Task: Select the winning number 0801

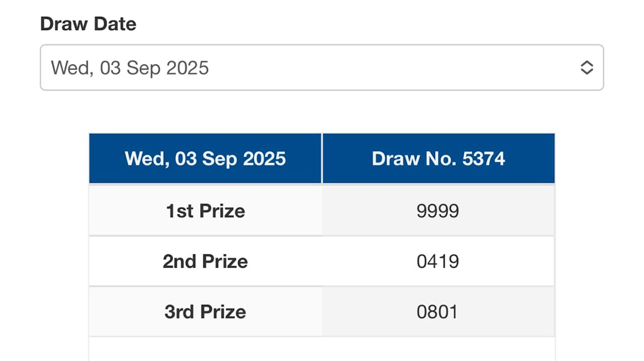Action: (438, 312)
